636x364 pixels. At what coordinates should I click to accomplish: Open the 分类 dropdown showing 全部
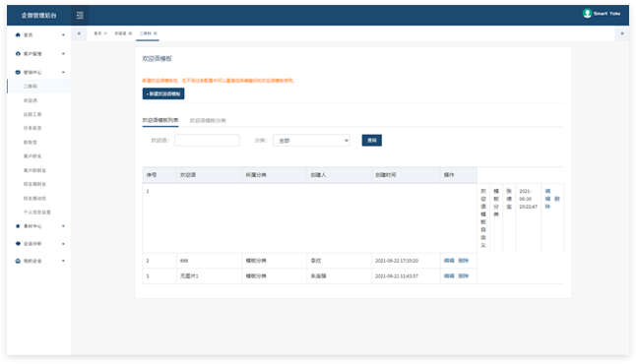pyautogui.click(x=311, y=141)
